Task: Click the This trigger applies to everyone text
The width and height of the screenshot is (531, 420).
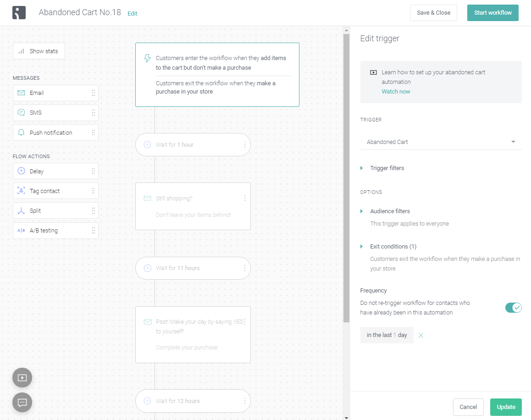Action: click(409, 224)
